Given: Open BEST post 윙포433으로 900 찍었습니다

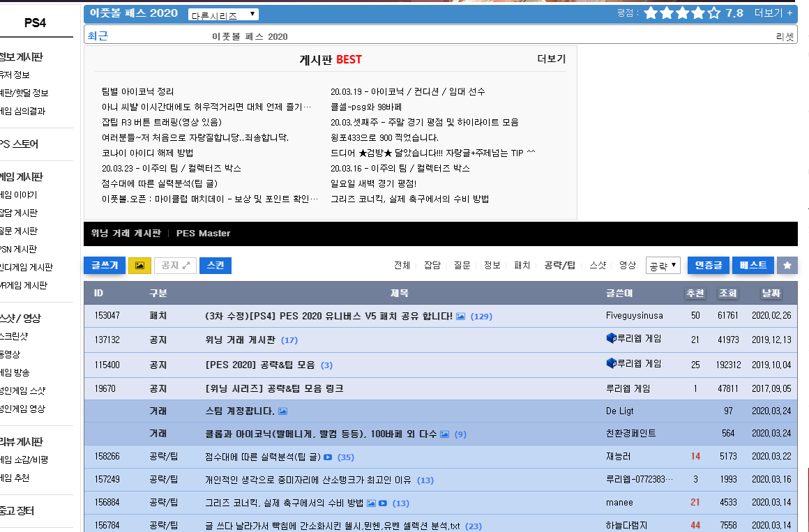Looking at the screenshot, I should coord(385,138).
